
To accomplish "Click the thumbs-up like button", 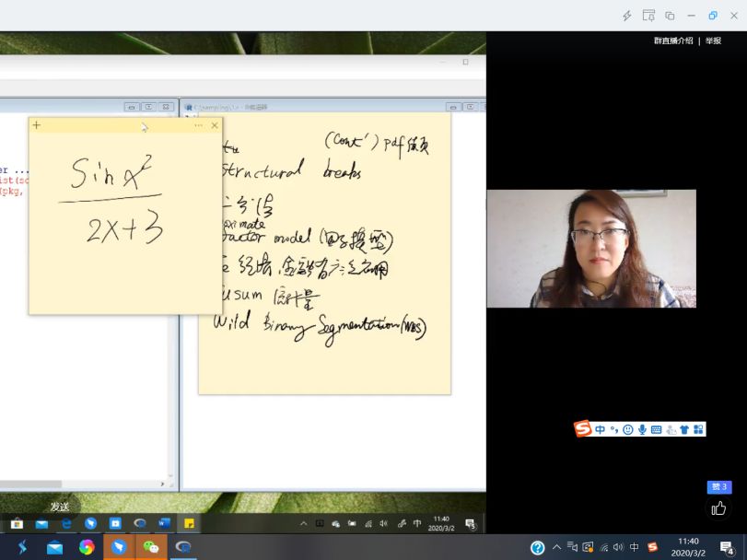I will [718, 508].
